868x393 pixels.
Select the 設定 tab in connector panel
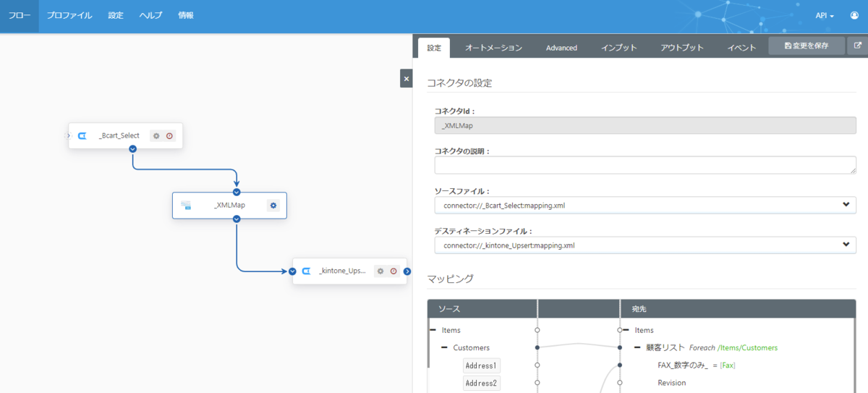click(434, 48)
